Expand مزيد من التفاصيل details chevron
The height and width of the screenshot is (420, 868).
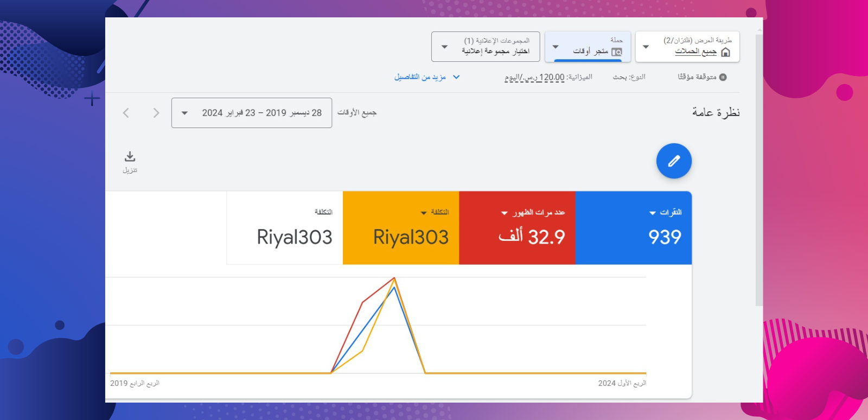456,77
